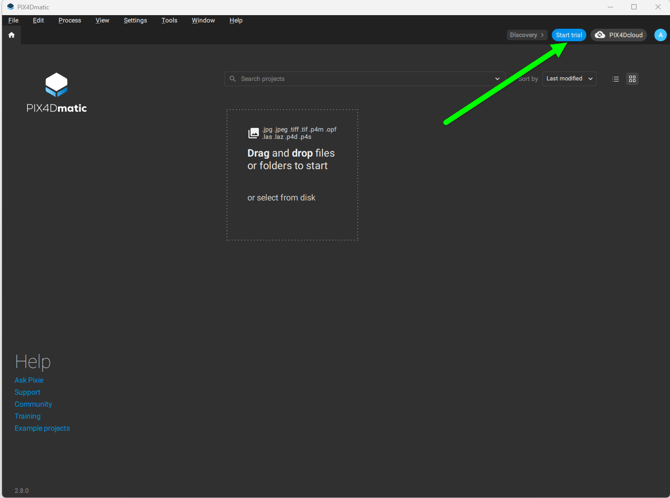
Task: Open the File menu
Action: tap(13, 21)
